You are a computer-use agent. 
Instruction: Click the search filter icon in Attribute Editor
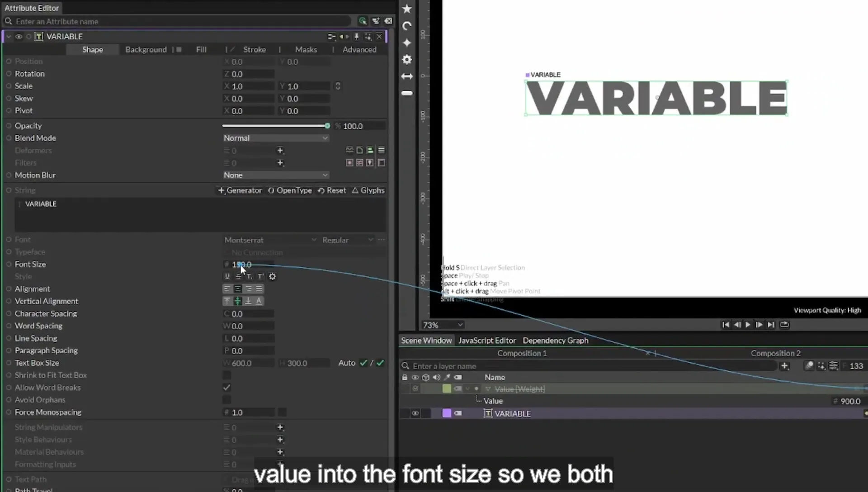tap(363, 21)
